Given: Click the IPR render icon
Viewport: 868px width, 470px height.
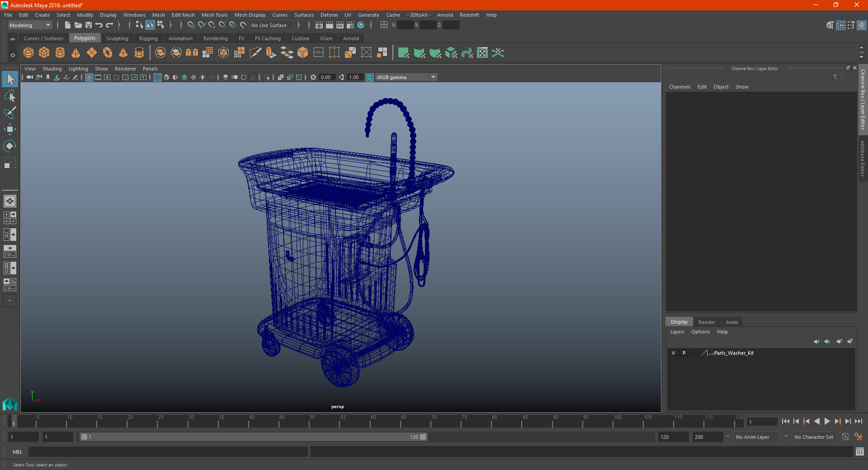Looking at the screenshot, I should 340,25.
